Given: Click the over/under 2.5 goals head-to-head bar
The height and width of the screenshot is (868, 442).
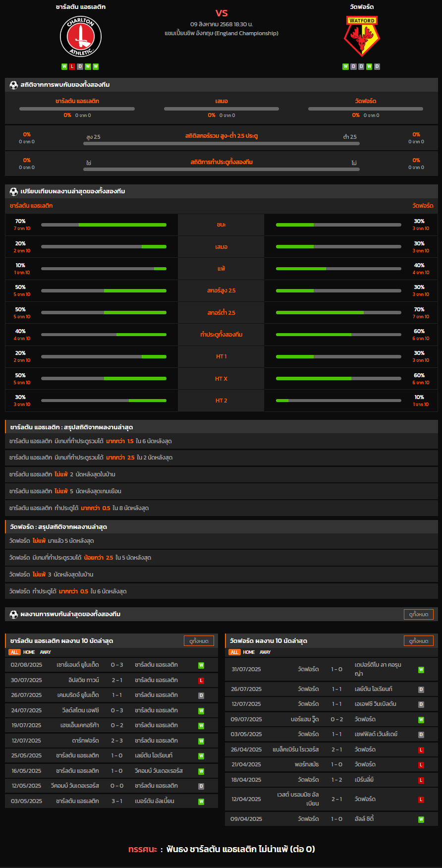Looking at the screenshot, I should click(221, 143).
